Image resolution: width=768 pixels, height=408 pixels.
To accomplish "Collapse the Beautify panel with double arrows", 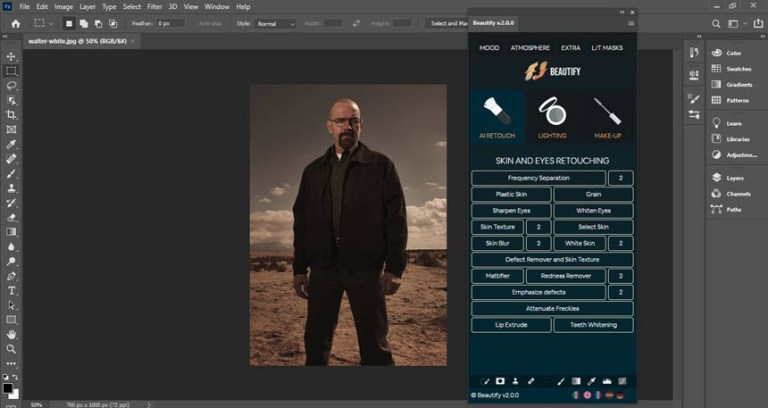I will [622, 12].
